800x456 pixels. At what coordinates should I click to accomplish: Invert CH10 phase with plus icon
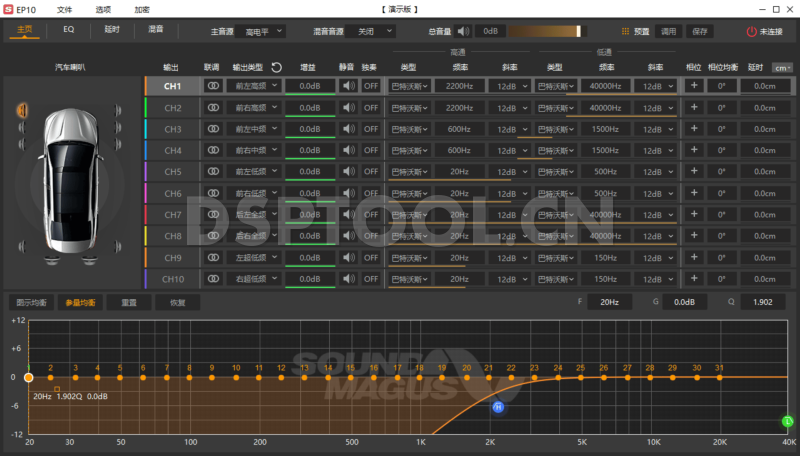point(694,278)
